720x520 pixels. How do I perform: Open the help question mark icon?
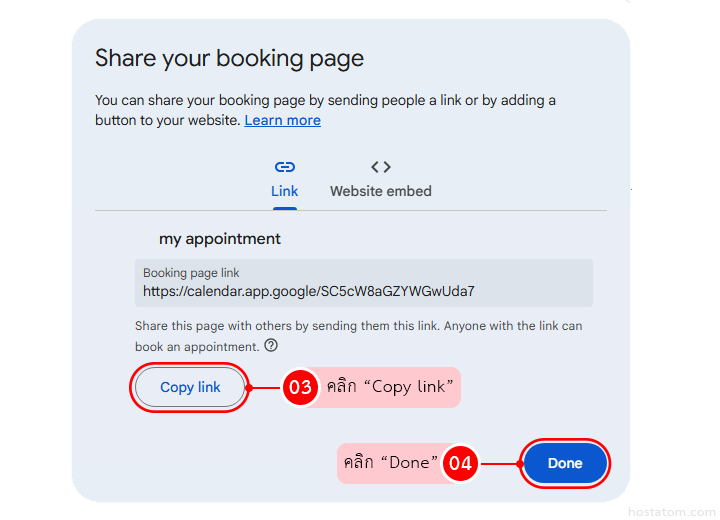click(x=271, y=346)
